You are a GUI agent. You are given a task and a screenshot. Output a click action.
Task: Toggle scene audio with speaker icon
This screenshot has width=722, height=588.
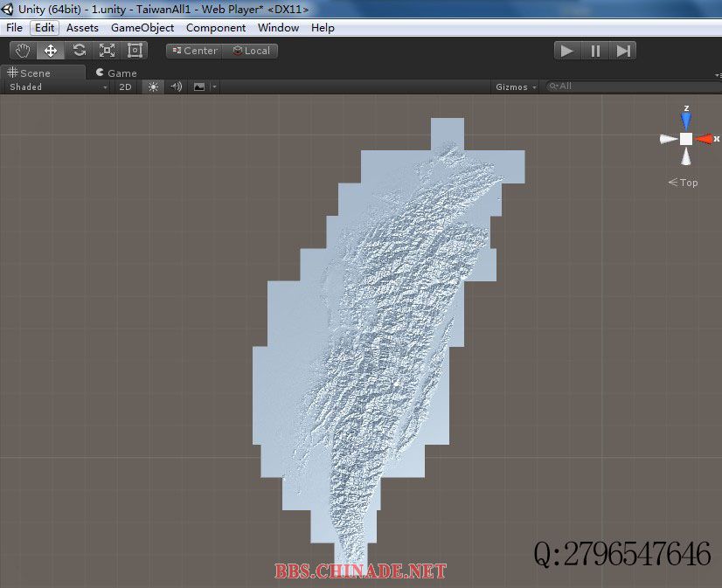pos(176,86)
